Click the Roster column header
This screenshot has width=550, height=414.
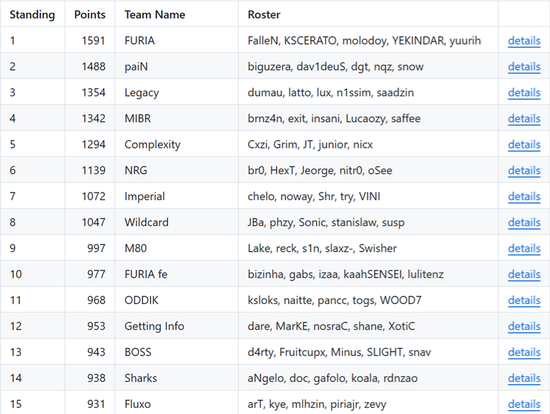264,15
